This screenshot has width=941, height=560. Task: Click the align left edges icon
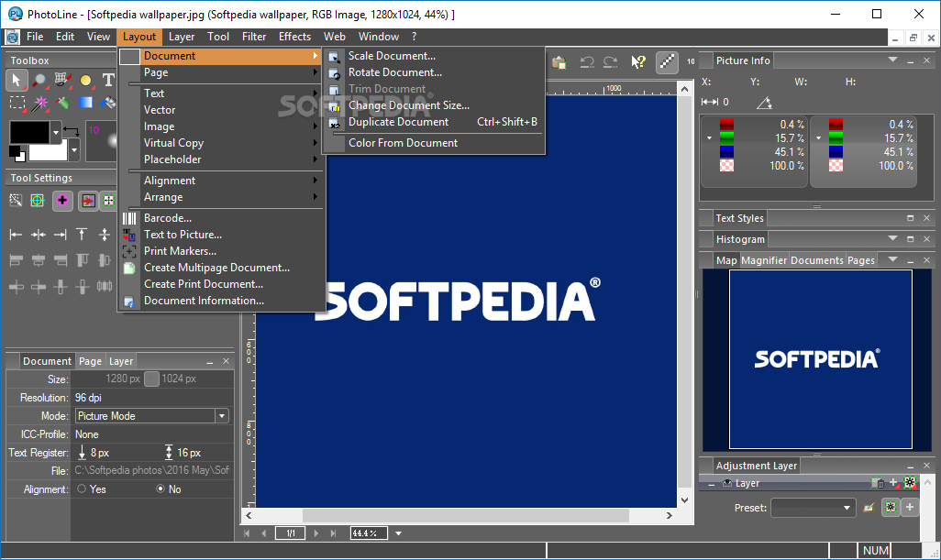[x=17, y=235]
